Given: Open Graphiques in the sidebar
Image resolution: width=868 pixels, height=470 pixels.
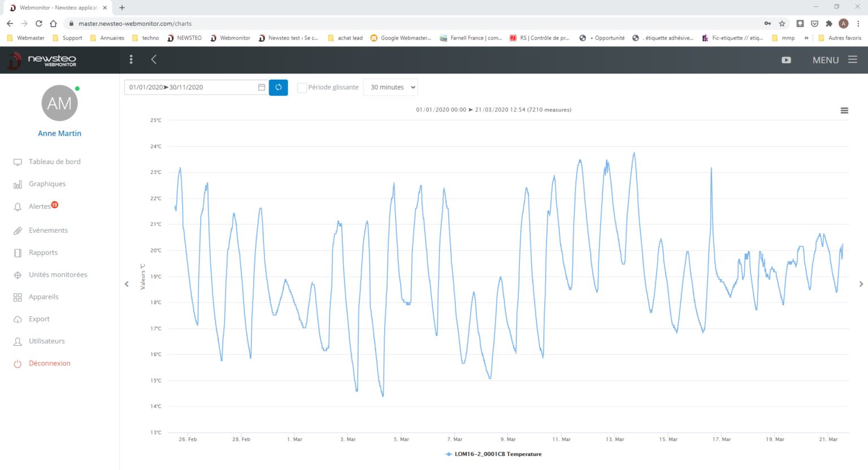Looking at the screenshot, I should (x=47, y=184).
